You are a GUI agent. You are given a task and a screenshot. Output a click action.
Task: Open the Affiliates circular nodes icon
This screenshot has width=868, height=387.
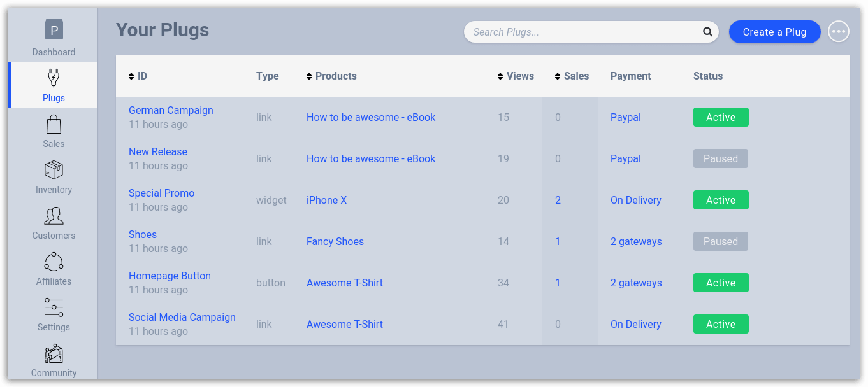[x=54, y=262]
